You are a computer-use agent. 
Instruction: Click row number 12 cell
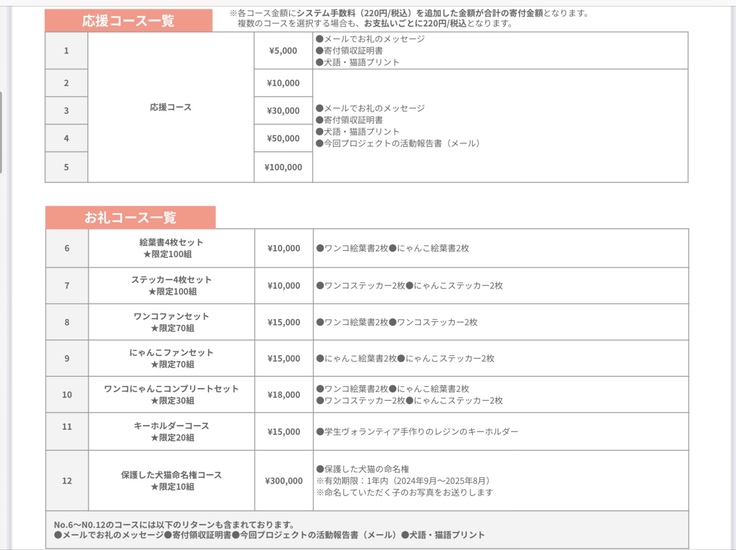[66, 481]
